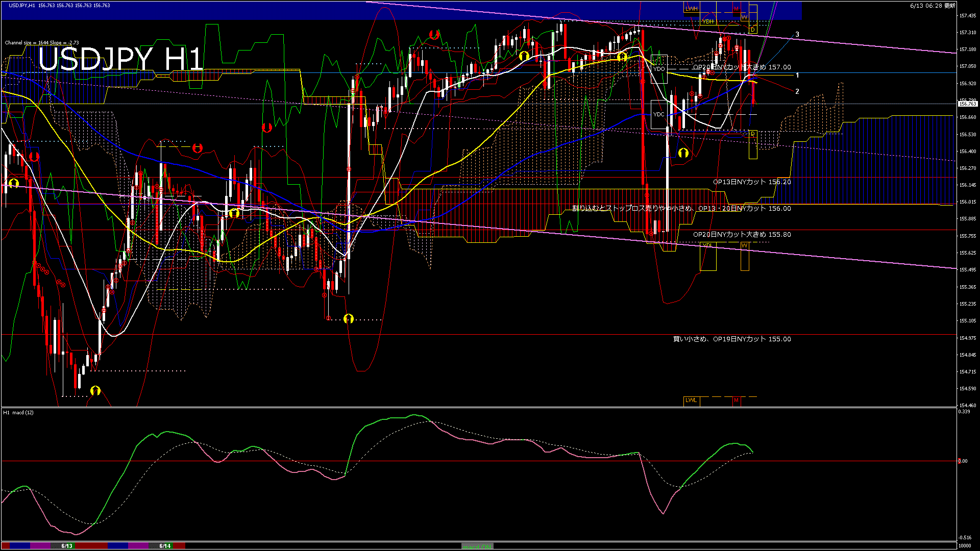Click the 156.015 price axis value
Screen dimensions: 980x551
pos(968,202)
